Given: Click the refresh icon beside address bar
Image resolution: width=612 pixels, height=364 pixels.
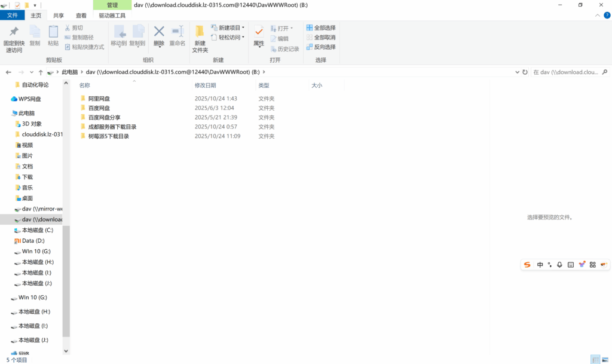Looking at the screenshot, I should point(525,72).
